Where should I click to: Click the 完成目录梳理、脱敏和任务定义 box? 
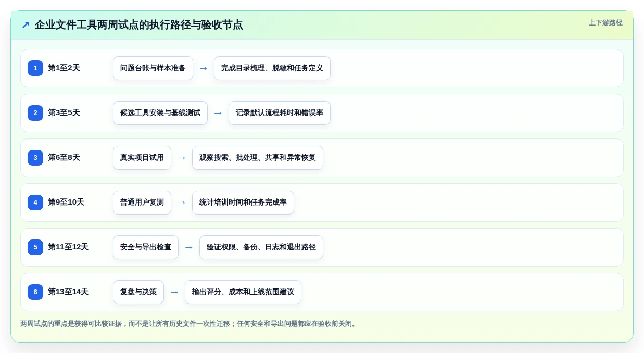(272, 68)
